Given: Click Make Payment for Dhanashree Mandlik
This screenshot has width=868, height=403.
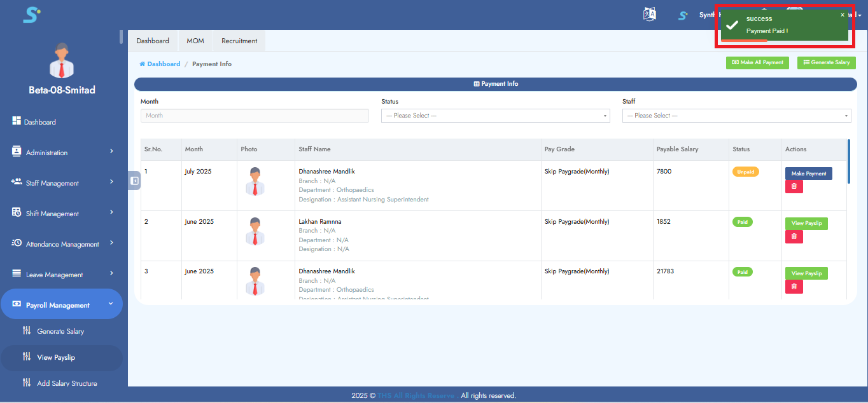Looking at the screenshot, I should 808,174.
